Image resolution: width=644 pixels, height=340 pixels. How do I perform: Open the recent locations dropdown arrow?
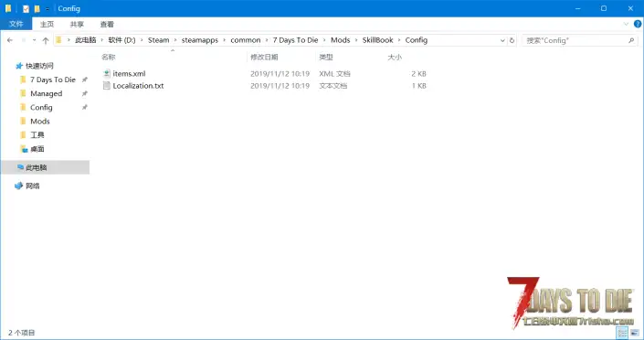34,40
